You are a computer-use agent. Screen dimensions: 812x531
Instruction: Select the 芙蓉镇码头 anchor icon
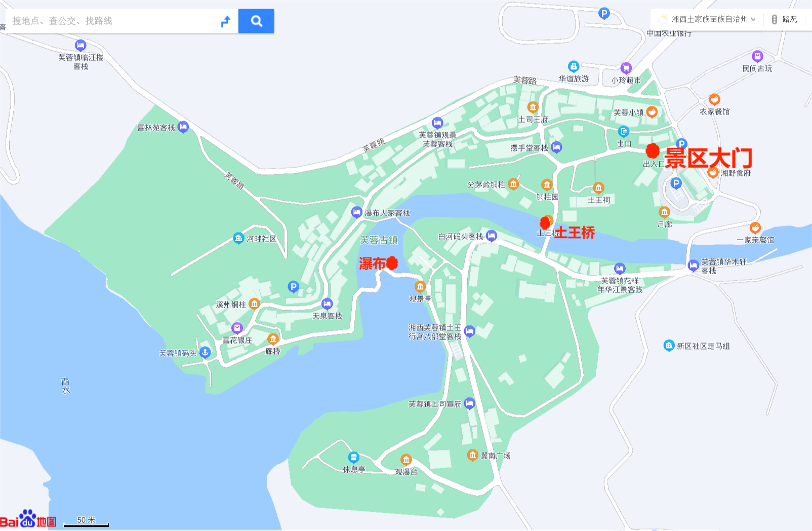[205, 352]
